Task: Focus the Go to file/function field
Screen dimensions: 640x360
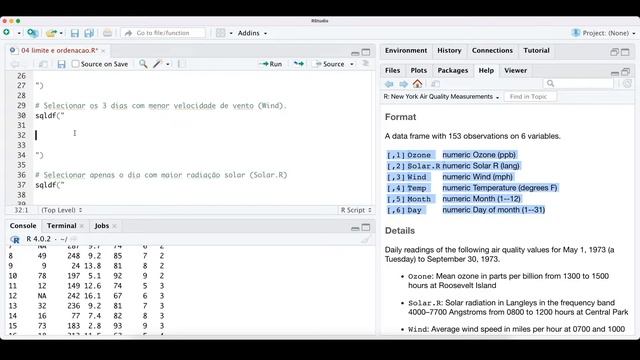Action: coord(163,33)
